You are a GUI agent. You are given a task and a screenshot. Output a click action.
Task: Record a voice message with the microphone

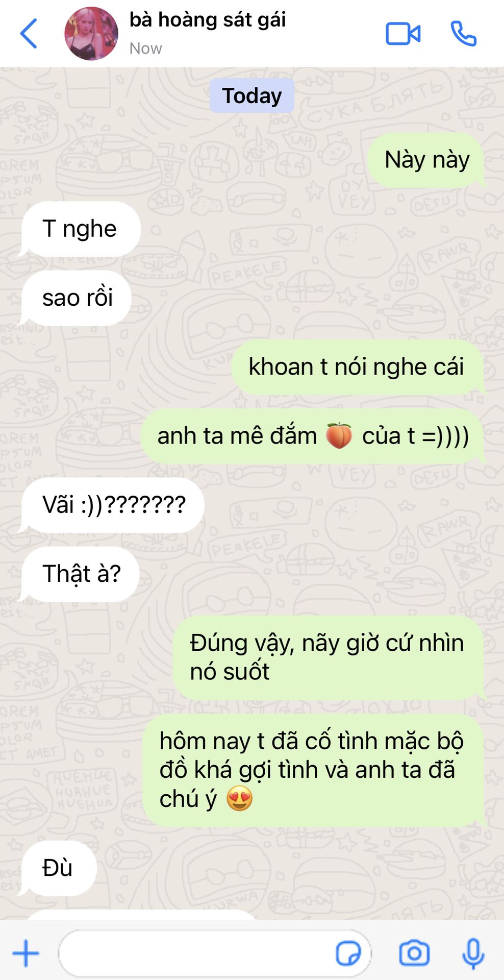(x=473, y=953)
